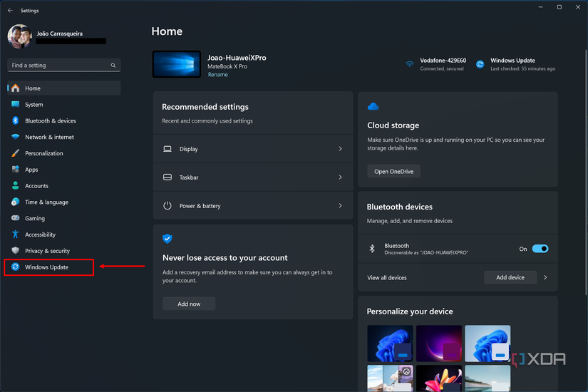Click View all devices
The image size is (588, 392).
pyautogui.click(x=386, y=277)
